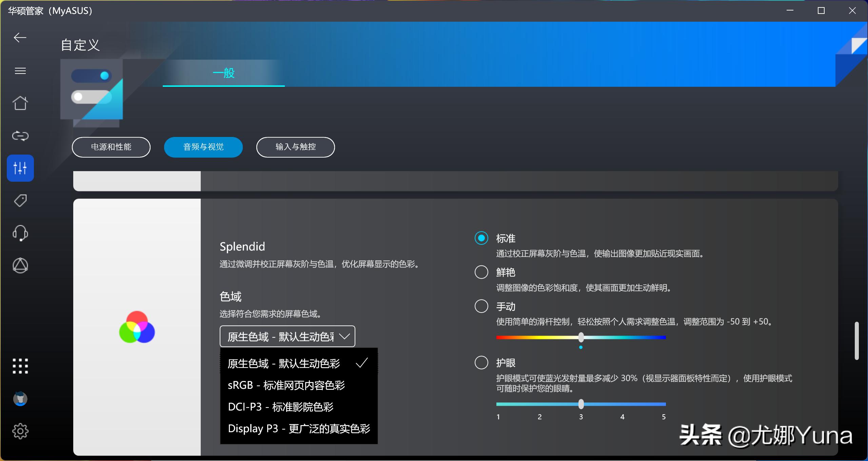Open customer support via headset icon
The width and height of the screenshot is (868, 461).
[x=20, y=233]
